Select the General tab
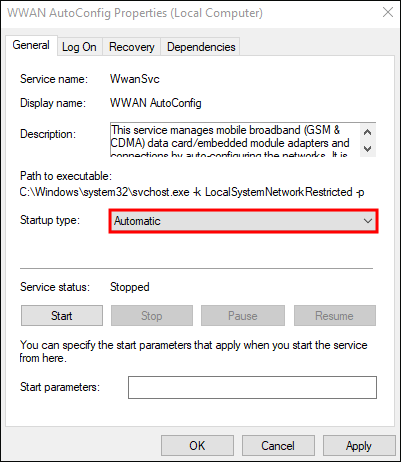 pos(31,45)
